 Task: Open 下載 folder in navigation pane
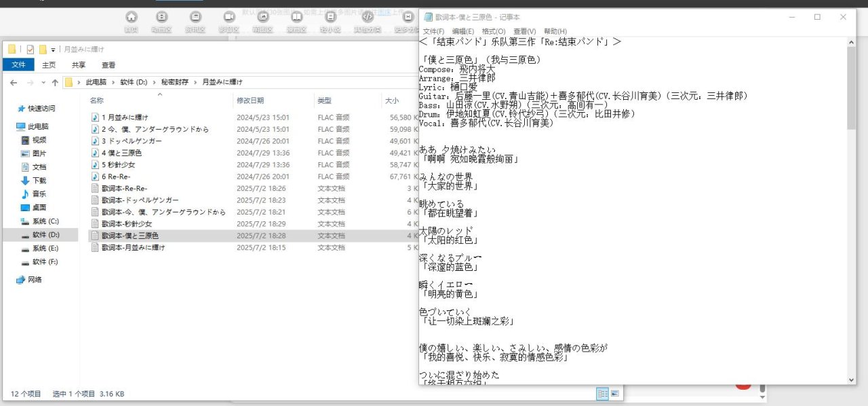39,180
